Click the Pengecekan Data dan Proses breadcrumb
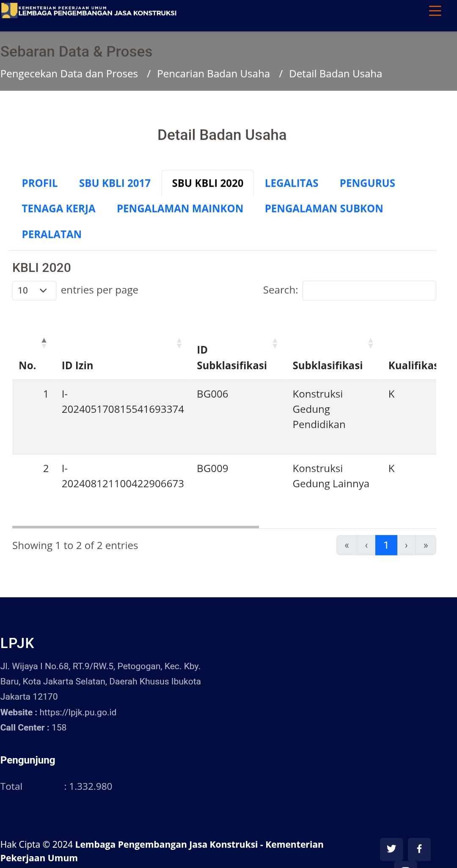Screen dimensions: 457x868 pos(69,74)
